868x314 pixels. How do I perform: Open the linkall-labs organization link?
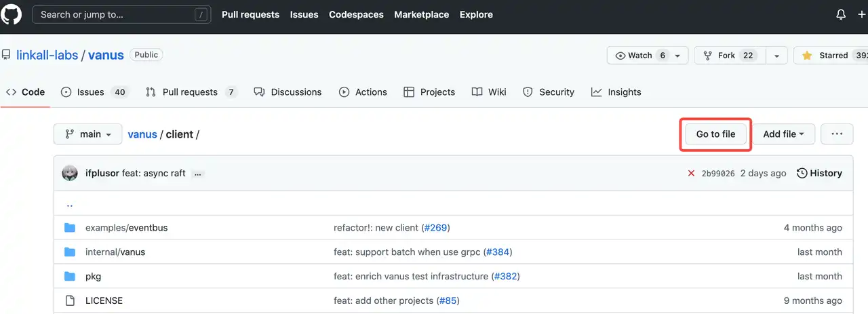pyautogui.click(x=47, y=55)
